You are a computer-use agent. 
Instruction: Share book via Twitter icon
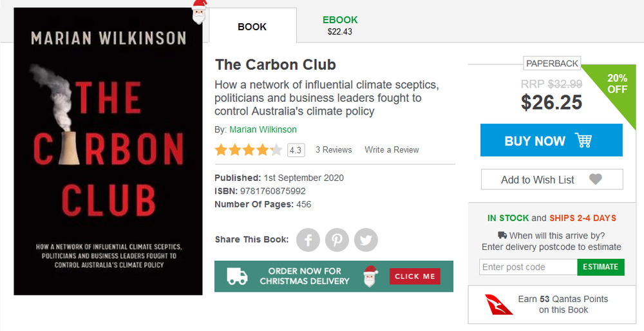pos(366,240)
